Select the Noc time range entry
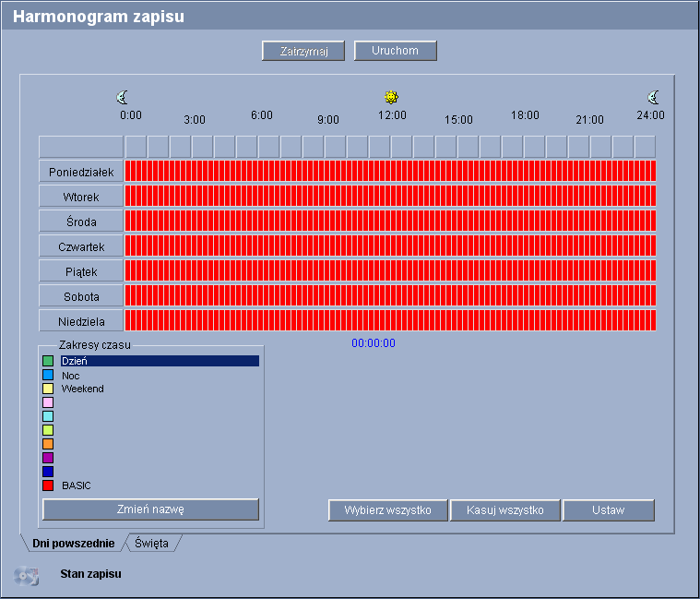This screenshot has width=700, height=599. coord(70,376)
